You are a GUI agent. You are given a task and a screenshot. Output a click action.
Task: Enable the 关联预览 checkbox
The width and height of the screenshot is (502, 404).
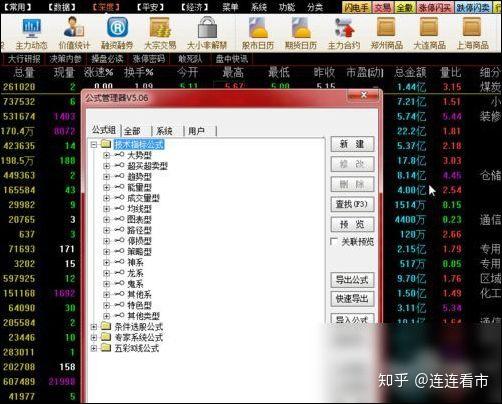click(x=333, y=241)
